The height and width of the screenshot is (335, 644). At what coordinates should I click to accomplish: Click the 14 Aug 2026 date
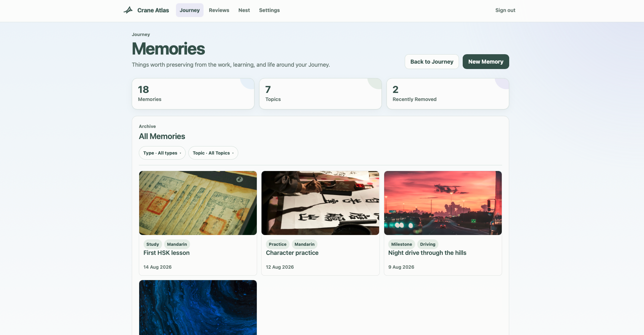(158, 267)
